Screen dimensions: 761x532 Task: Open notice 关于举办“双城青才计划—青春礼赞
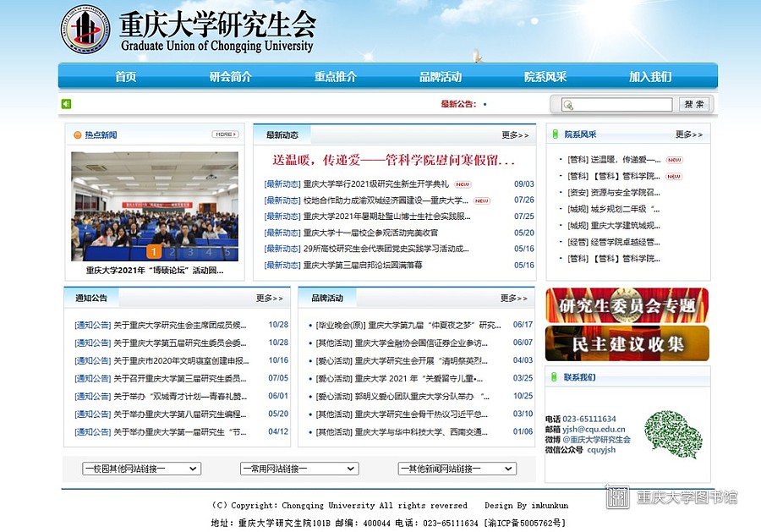[x=180, y=397]
